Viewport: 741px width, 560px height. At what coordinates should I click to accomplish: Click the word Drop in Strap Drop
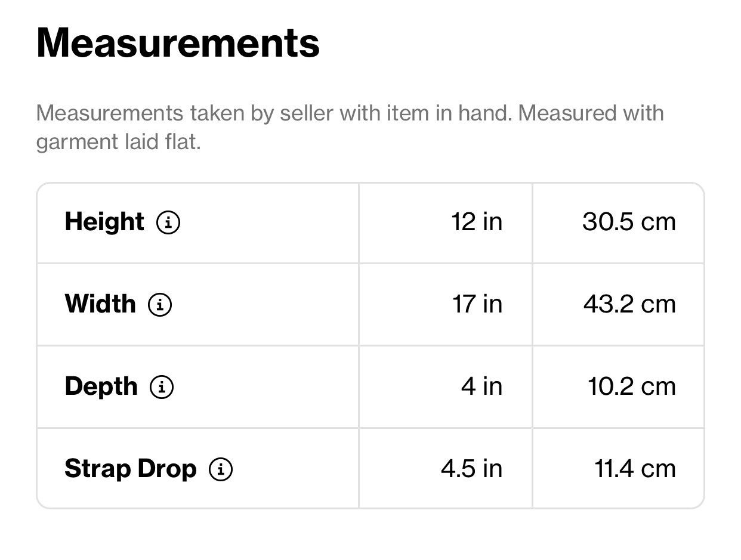point(167,469)
